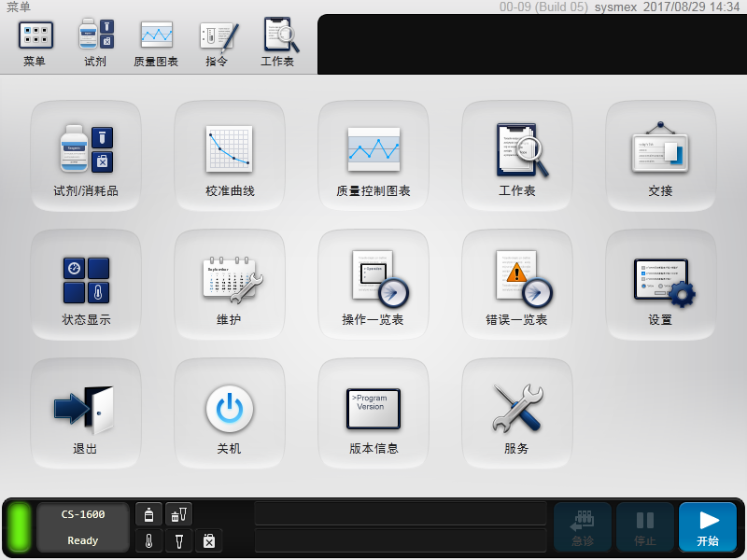Click the 退出 exit door icon
This screenshot has height=560, width=747.
coord(86,413)
